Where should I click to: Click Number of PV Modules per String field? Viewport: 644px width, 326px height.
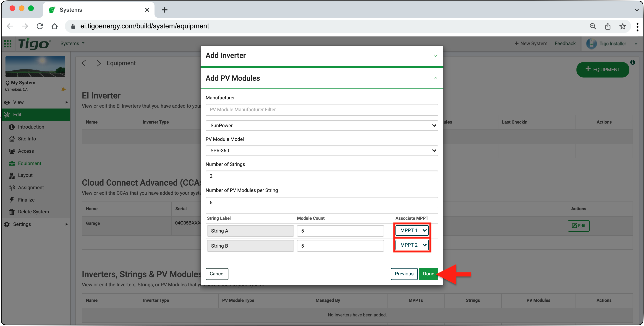click(322, 202)
